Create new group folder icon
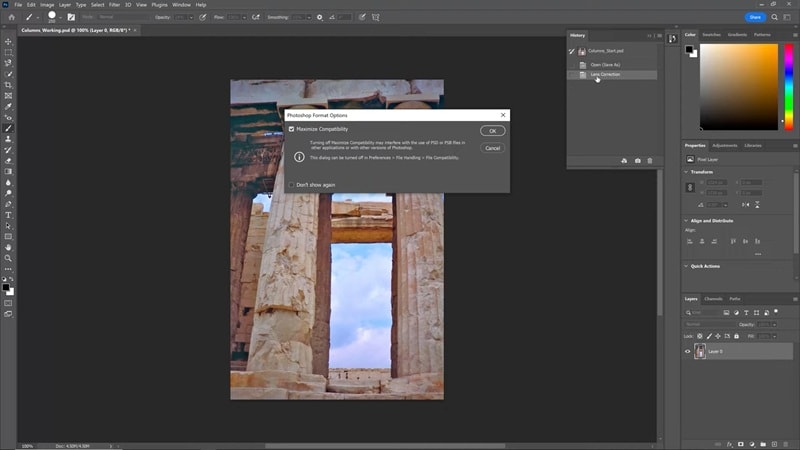 coord(763,444)
